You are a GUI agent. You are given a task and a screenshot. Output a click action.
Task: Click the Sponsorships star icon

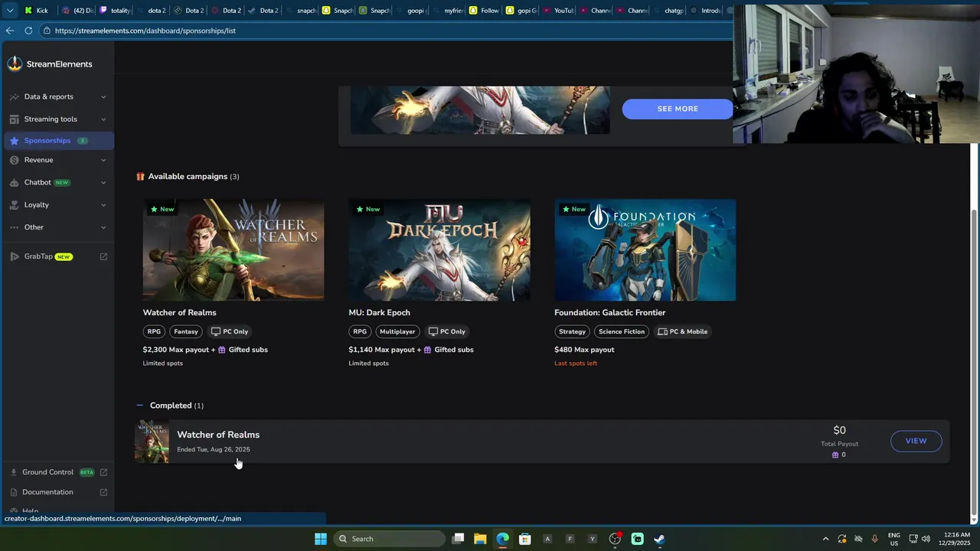pos(14,141)
